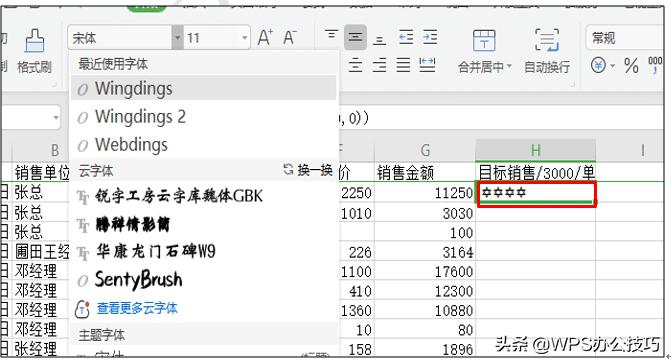This screenshot has height=363, width=671.
Task: Click cell with value 1896
Action: click(425, 349)
